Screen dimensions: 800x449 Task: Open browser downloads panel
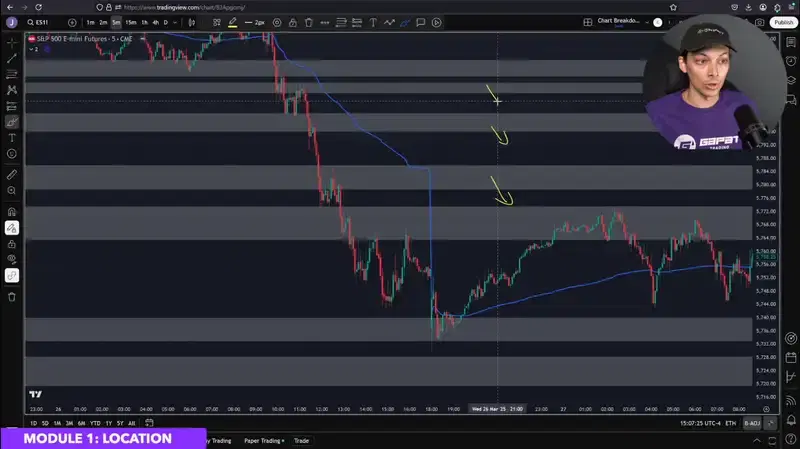(748, 7)
